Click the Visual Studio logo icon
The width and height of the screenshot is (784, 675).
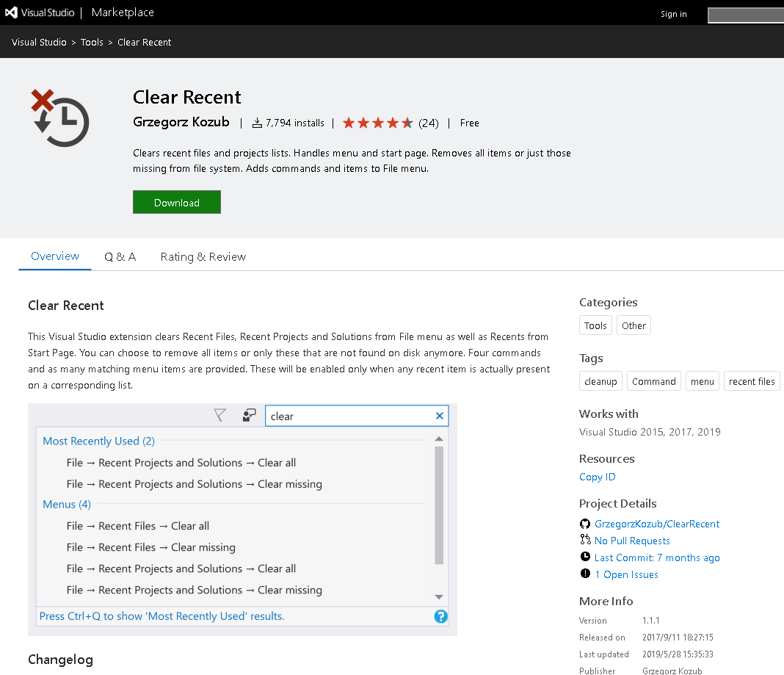coord(11,12)
